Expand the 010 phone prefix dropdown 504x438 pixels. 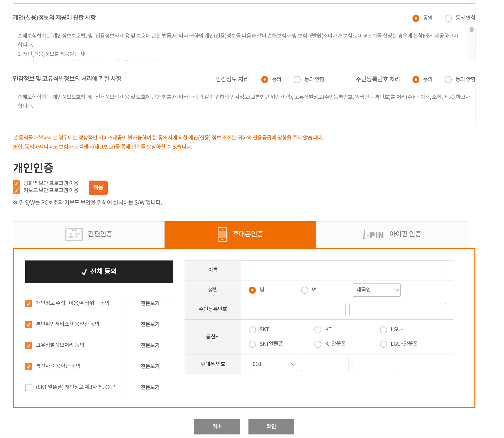[x=273, y=364]
